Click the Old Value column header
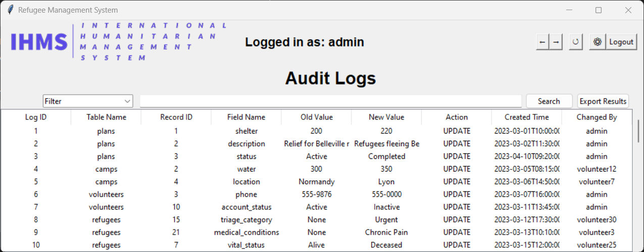 [317, 117]
